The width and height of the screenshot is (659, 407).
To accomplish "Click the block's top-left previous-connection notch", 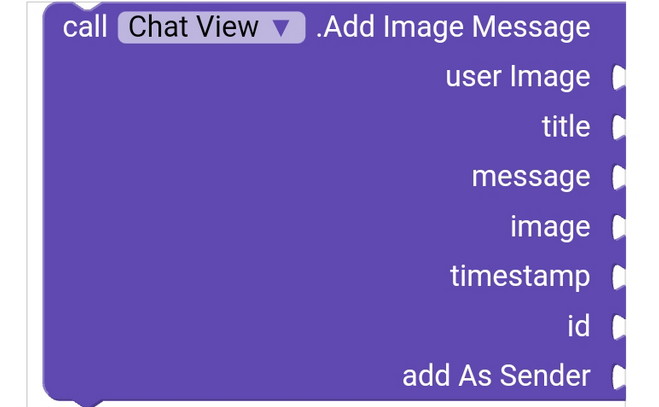I will pyautogui.click(x=88, y=7).
